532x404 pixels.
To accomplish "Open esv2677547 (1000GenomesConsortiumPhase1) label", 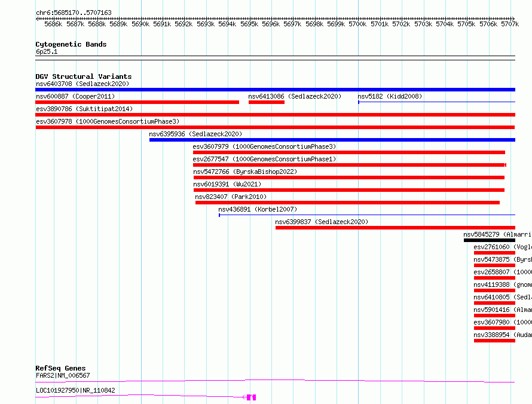I will 264,159.
